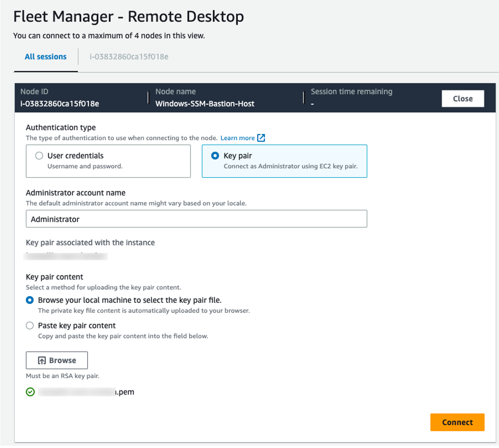Close the Windows-SSM-Bastion-Host session panel
This screenshot has height=448, width=499.
tap(463, 98)
